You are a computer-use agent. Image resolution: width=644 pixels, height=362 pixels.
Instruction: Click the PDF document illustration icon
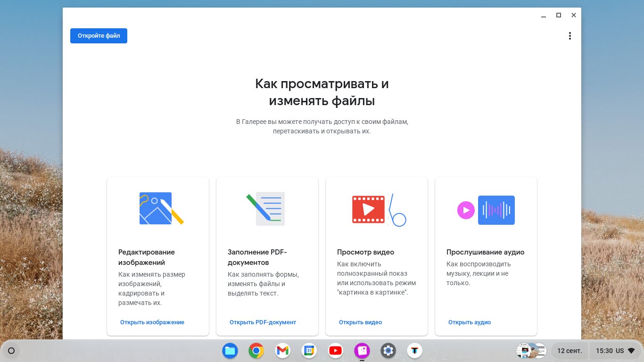pyautogui.click(x=266, y=208)
